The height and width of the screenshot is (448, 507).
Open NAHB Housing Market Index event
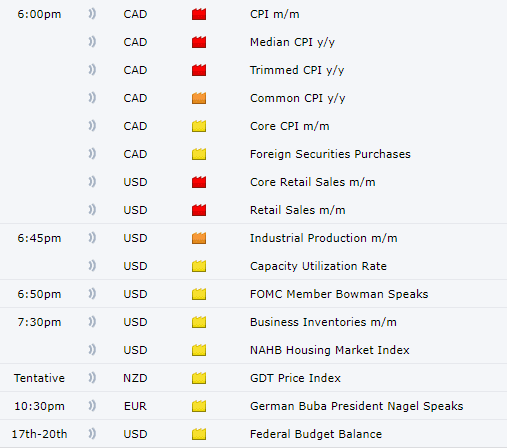(330, 350)
